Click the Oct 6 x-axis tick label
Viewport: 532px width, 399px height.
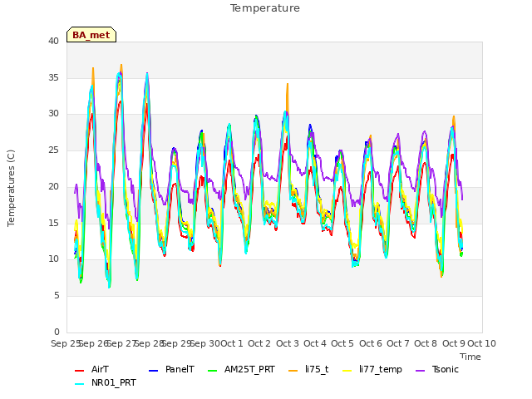371,343
